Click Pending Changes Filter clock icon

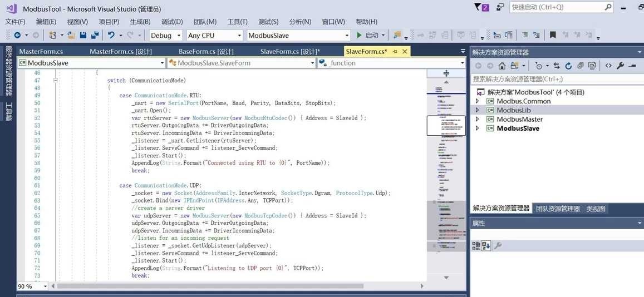[539, 66]
